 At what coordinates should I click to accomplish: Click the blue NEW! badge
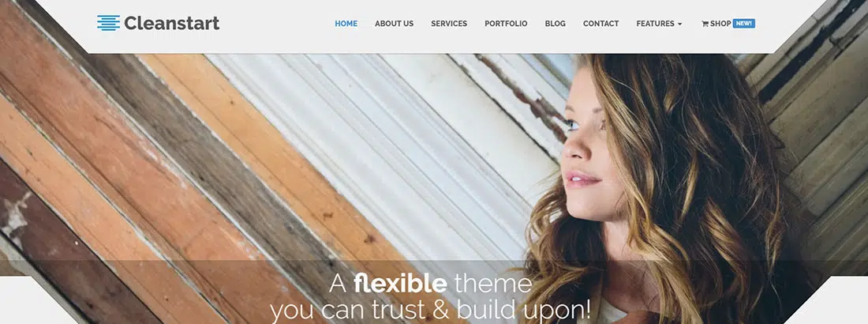click(x=743, y=23)
